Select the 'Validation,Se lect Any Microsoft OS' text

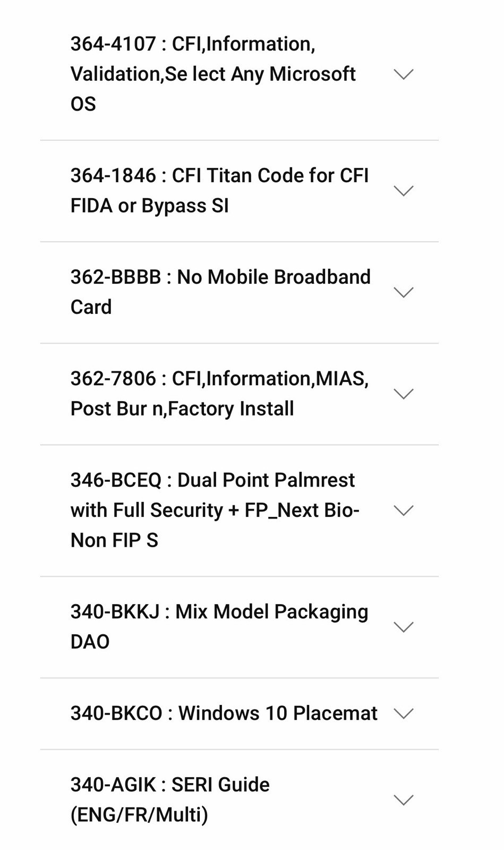click(213, 89)
